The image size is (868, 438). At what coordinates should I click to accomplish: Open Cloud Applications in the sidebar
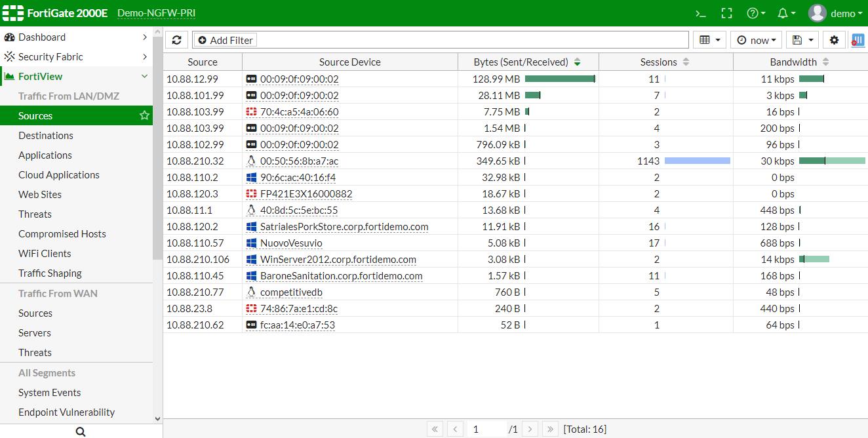coord(59,175)
